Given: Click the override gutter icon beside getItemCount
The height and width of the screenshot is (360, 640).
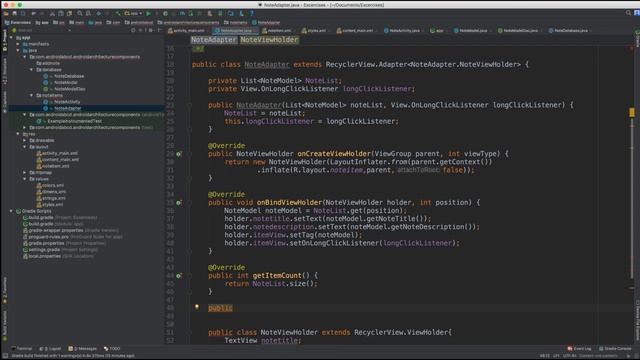Looking at the screenshot, I should point(178,276).
